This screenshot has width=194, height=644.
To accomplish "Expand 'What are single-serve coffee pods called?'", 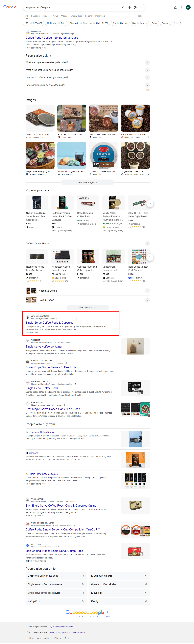I will 88,62.
